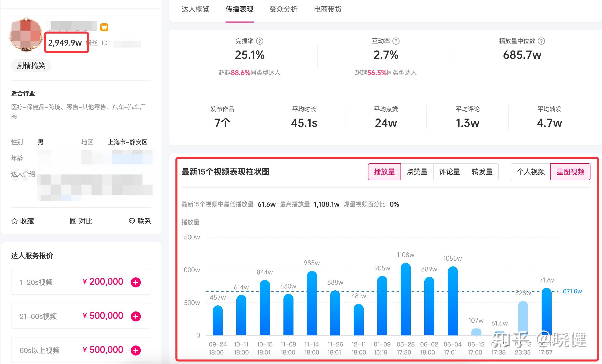Click the 达人服务报价 heading
Screen dimensions: 602x364
click(x=32, y=256)
